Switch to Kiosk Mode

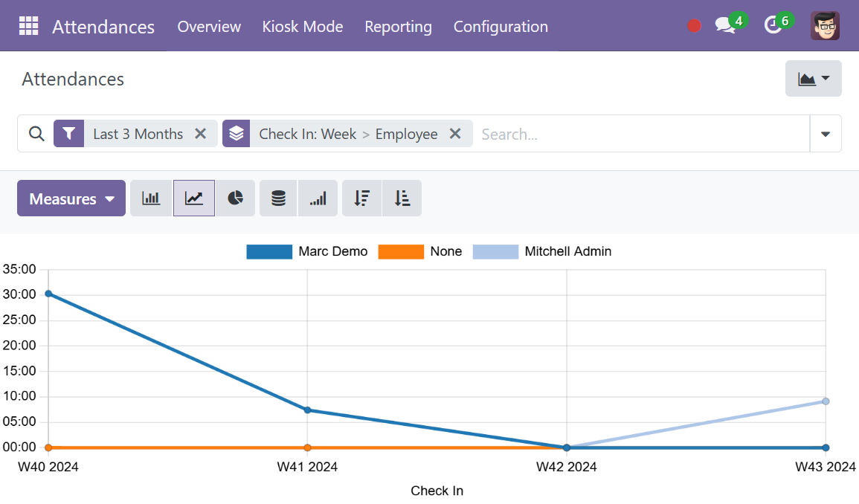pos(302,26)
